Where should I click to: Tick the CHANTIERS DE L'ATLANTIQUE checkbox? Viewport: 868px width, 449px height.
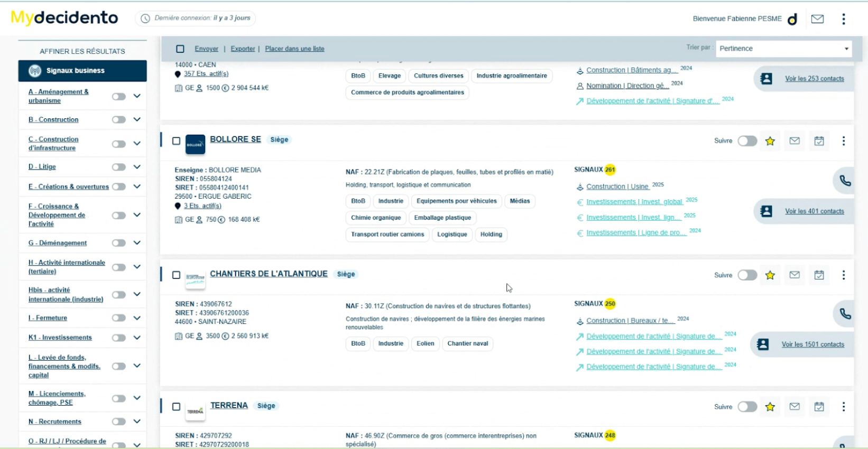pos(176,275)
